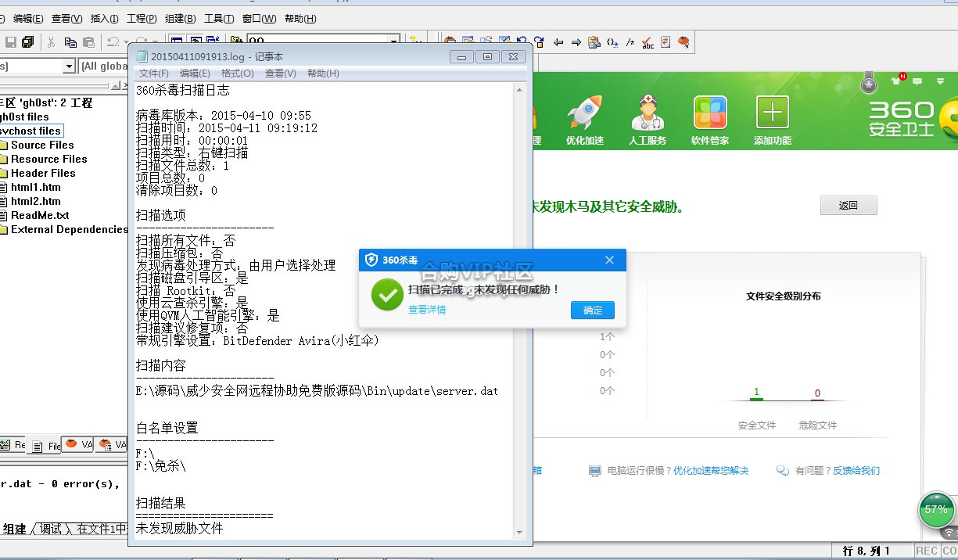Click the Save icon in the IDE toolbar
This screenshot has width=958, height=560.
click(11, 42)
